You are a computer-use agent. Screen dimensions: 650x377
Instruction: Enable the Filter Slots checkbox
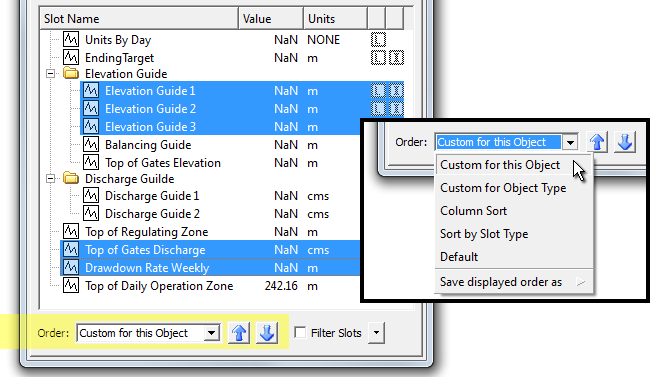coord(300,332)
